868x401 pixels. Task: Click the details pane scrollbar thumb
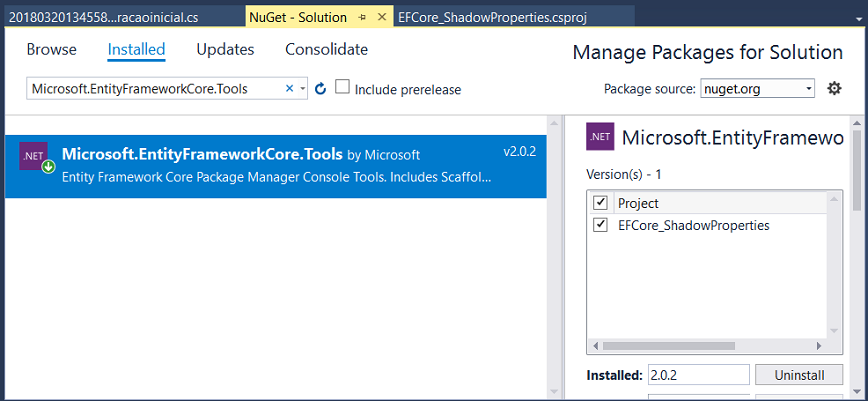857,170
